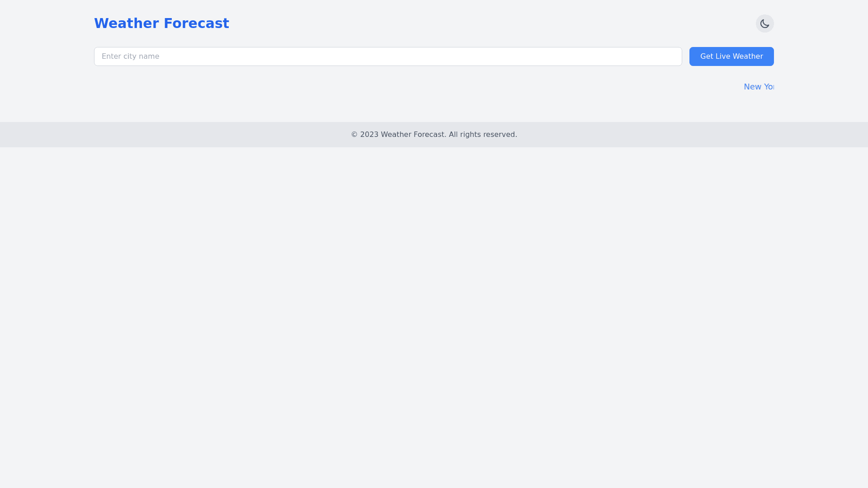Select the Weather Forecast heading text
The width and height of the screenshot is (868, 488).
point(161,23)
